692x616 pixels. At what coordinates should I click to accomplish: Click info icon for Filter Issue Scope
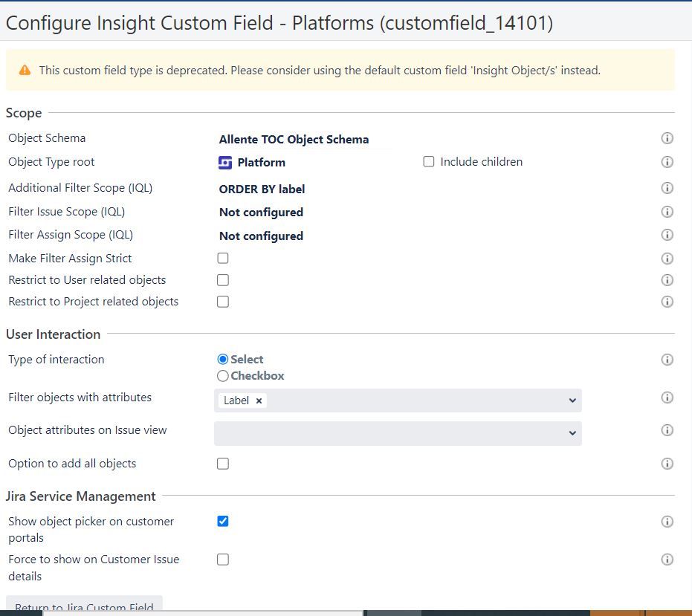click(667, 212)
